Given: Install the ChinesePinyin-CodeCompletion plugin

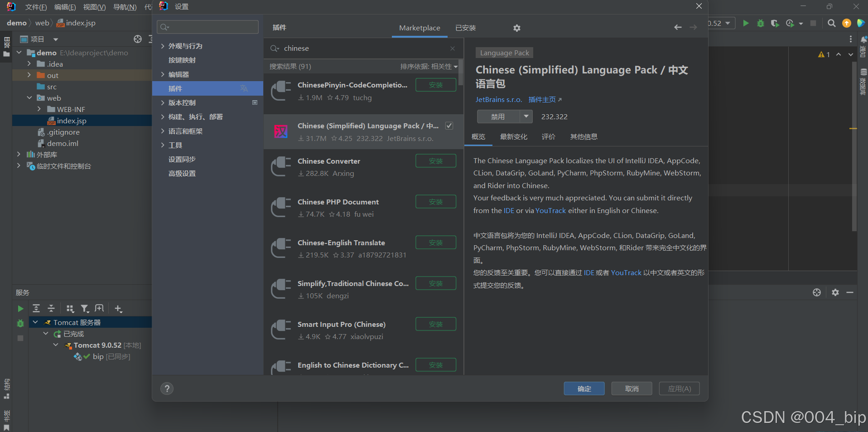Looking at the screenshot, I should point(436,85).
